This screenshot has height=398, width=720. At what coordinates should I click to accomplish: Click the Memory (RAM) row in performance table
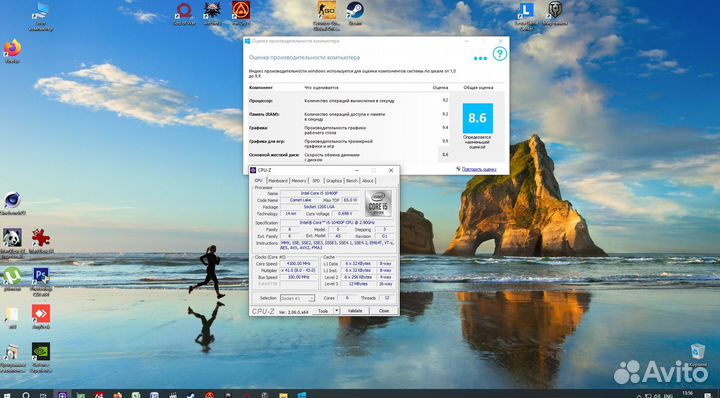tap(349, 116)
